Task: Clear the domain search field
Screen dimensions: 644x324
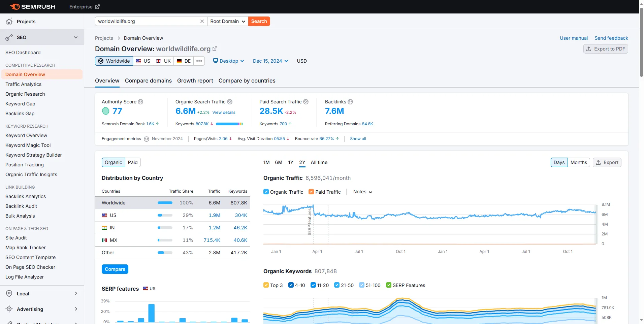Action: (202, 21)
